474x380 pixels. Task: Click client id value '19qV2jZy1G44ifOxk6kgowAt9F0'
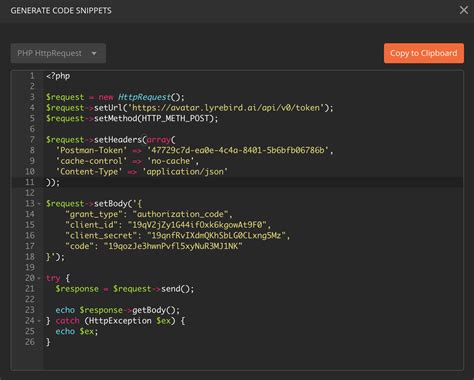click(197, 225)
